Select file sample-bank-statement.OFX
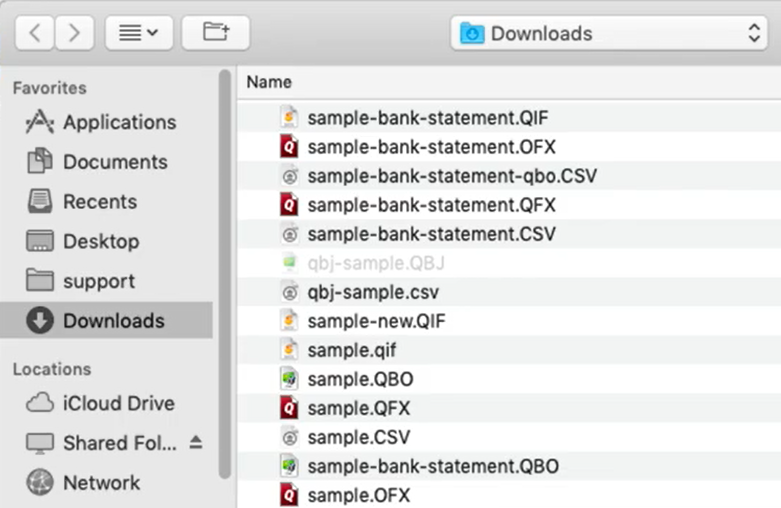This screenshot has height=508, width=781. tap(509, 146)
